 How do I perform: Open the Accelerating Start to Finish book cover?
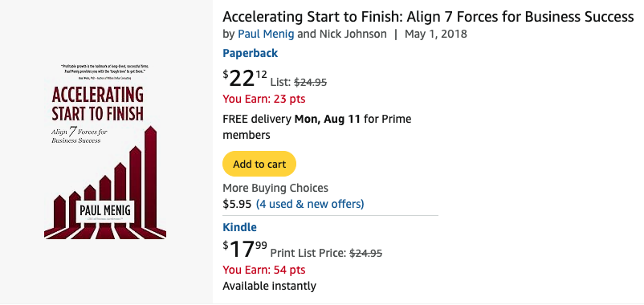[x=105, y=151]
